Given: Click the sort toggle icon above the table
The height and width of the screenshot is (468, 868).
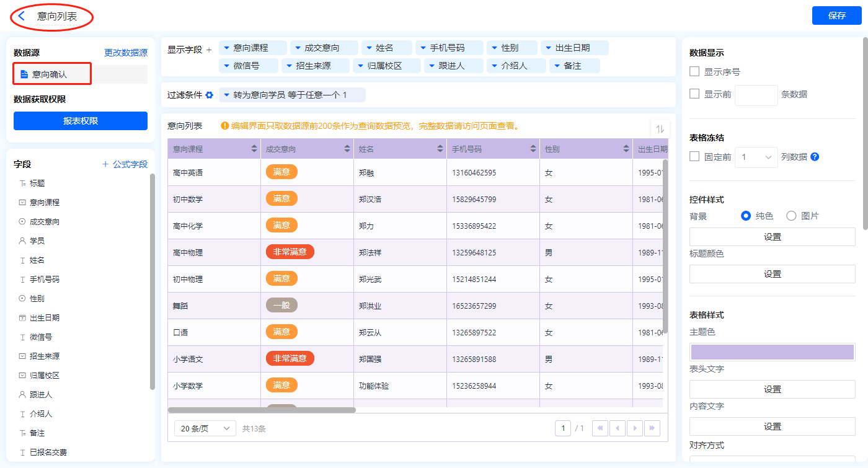Looking at the screenshot, I should click(660, 129).
